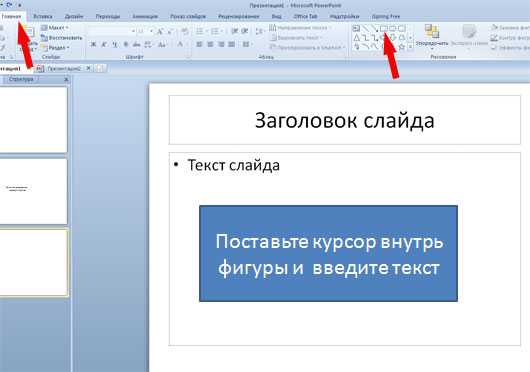The height and width of the screenshot is (372, 530).
Task: Click the bullets list icon
Action: (x=200, y=31)
